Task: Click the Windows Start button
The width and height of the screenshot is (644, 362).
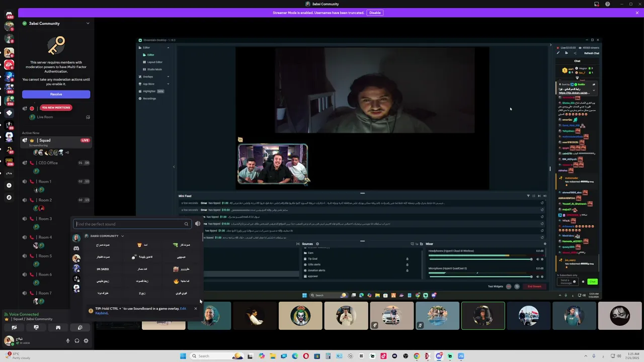Action: click(183, 356)
